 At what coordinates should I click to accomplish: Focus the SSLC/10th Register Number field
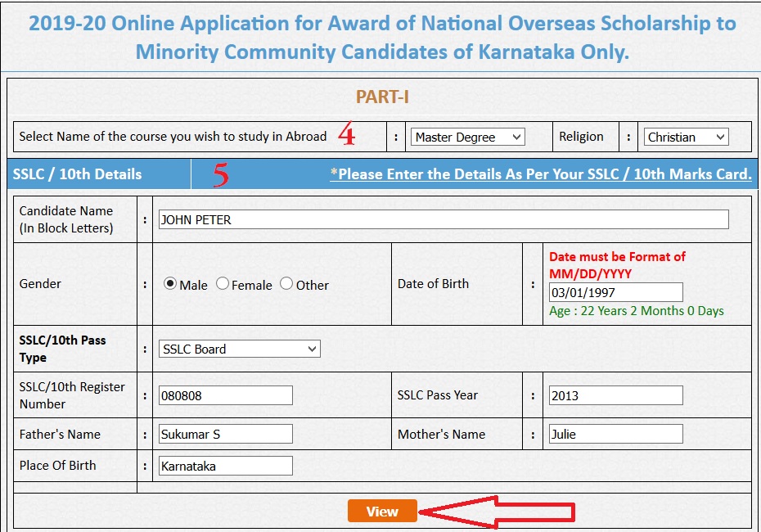226,395
